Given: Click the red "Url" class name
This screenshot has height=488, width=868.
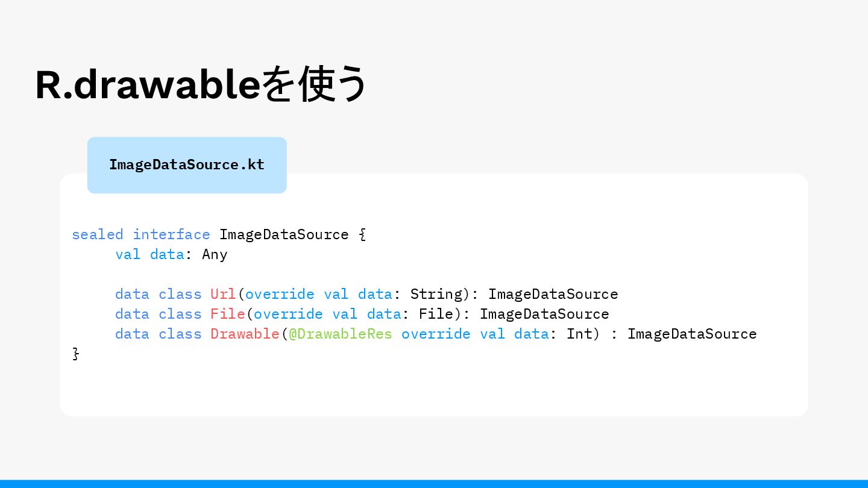Looking at the screenshot, I should pos(223,294).
